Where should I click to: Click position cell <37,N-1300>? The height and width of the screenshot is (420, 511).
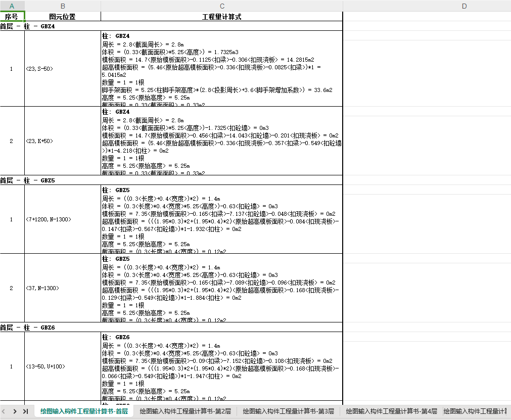pyautogui.click(x=63, y=288)
